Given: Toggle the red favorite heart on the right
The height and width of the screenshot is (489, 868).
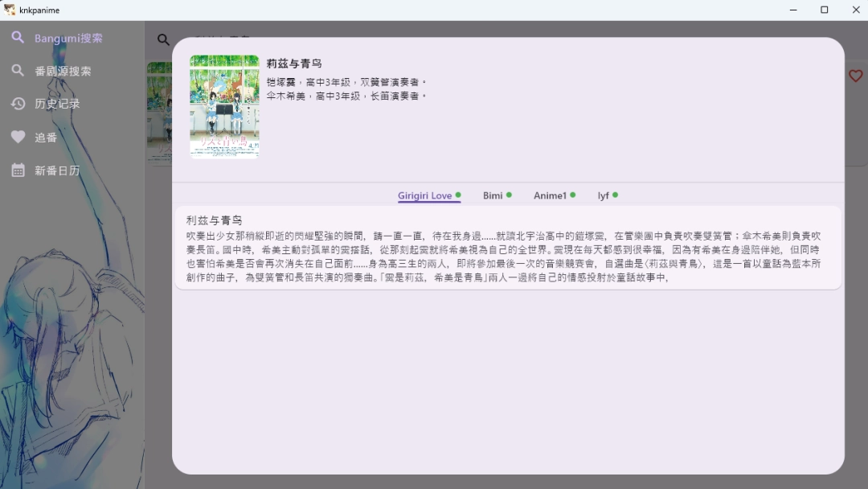Looking at the screenshot, I should (x=855, y=76).
